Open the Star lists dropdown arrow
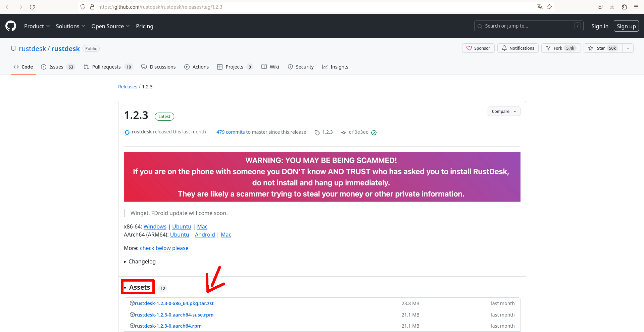Screen dimensions: 644x332 pos(628,48)
